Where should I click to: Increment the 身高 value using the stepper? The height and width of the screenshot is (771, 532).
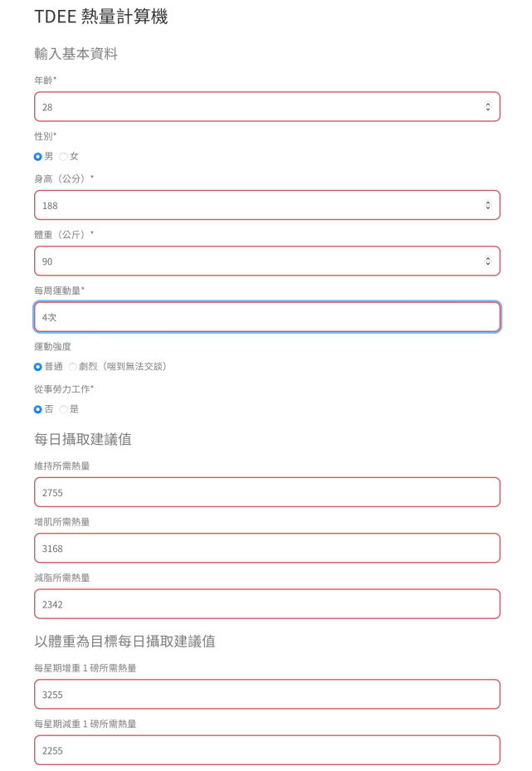coord(488,201)
